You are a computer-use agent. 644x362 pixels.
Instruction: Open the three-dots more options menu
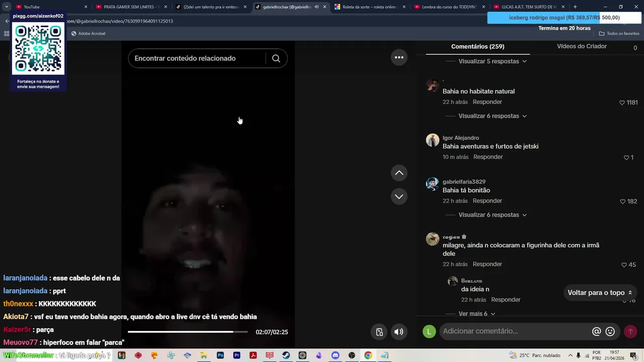tap(399, 57)
